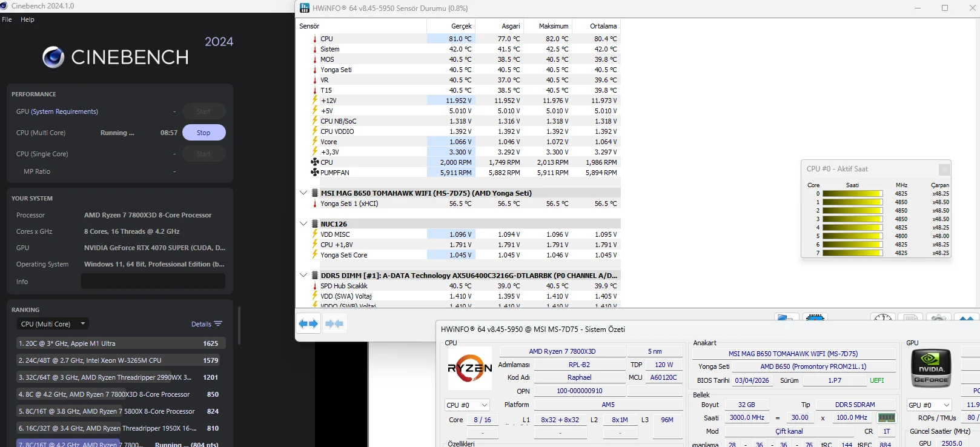980x447 pixels.
Task: Open the Help menu in Cinebench
Action: coord(27,19)
